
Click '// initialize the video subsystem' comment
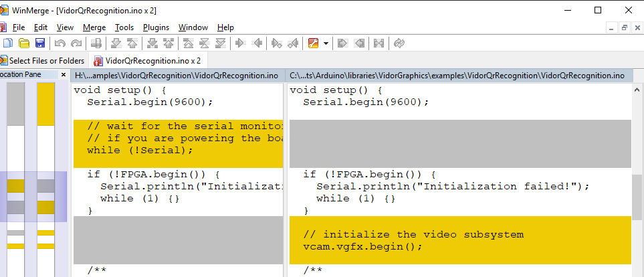click(413, 235)
